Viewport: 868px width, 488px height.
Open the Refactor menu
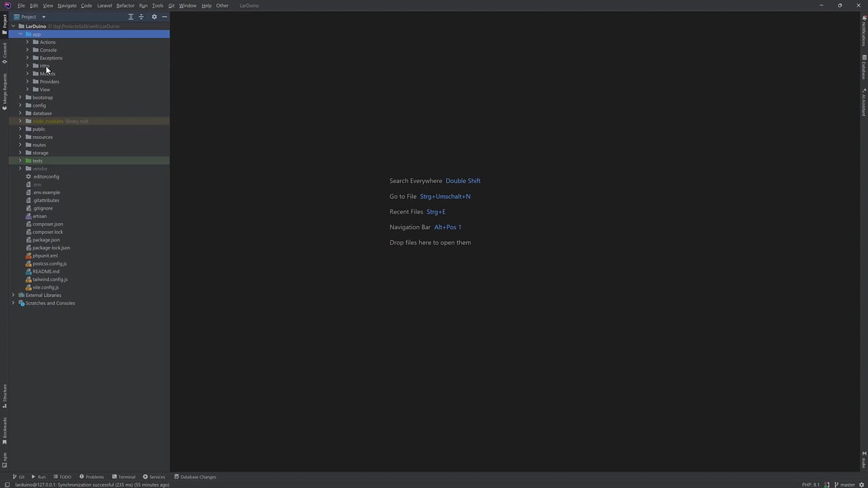125,5
